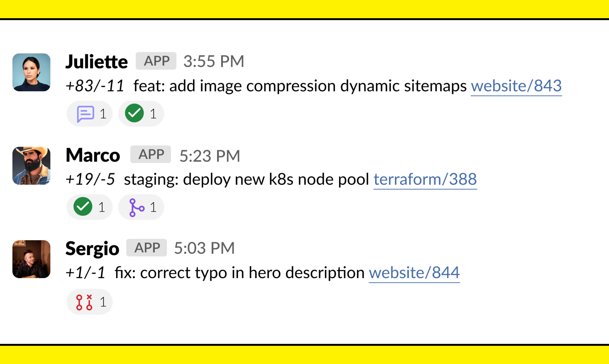Click the APP badge next to Juliette
Screen dimensions: 609x364
[156, 61]
